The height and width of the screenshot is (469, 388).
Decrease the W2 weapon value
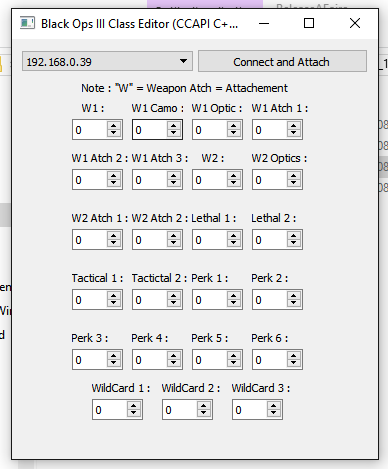[x=234, y=183]
